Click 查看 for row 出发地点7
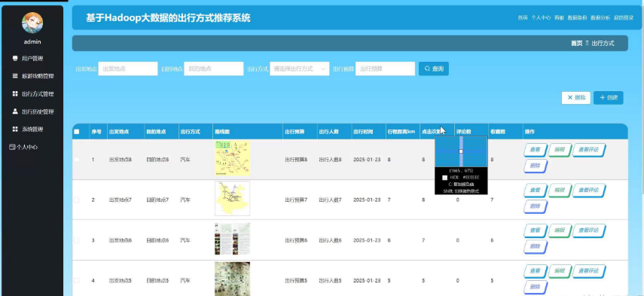This screenshot has width=644, height=296. [x=536, y=191]
